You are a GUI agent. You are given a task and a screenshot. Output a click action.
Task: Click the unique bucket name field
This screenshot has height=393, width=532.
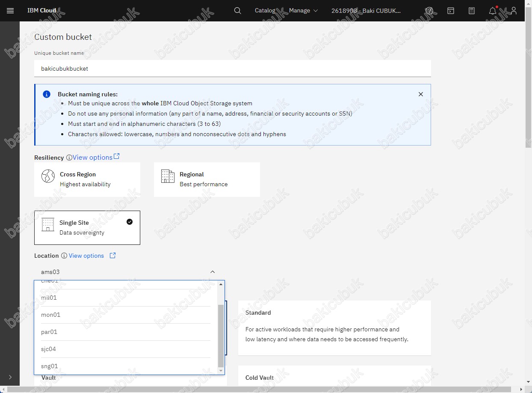tap(233, 68)
